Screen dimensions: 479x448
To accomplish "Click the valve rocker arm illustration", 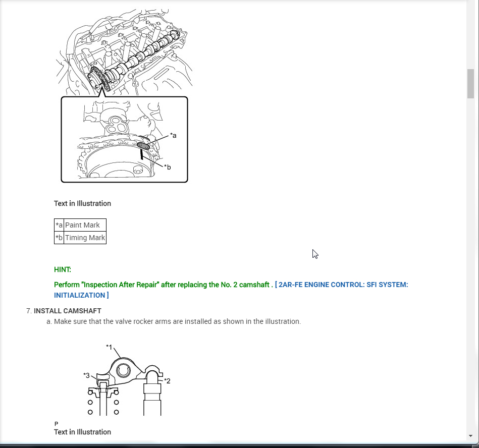I will click(126, 379).
